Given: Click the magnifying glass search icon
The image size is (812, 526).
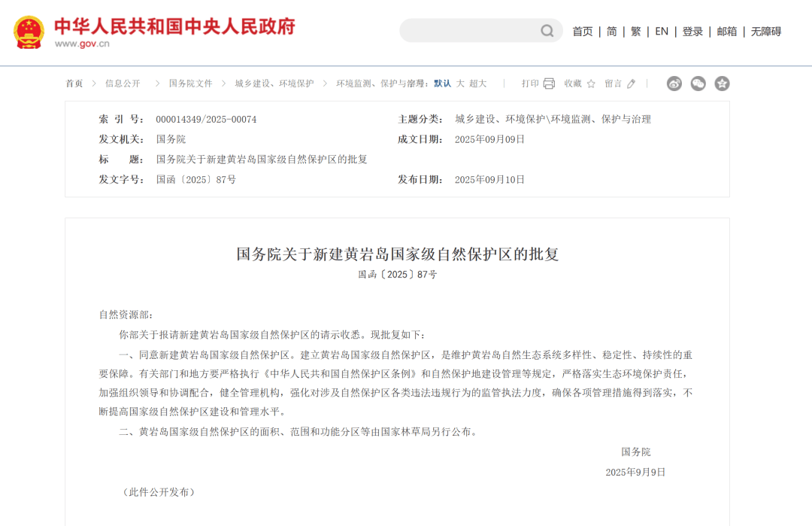Looking at the screenshot, I should (547, 31).
